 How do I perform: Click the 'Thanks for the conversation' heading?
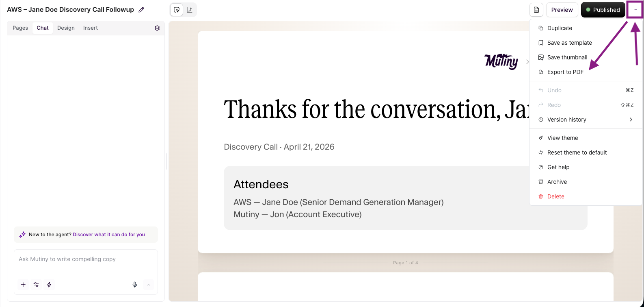tap(376, 110)
